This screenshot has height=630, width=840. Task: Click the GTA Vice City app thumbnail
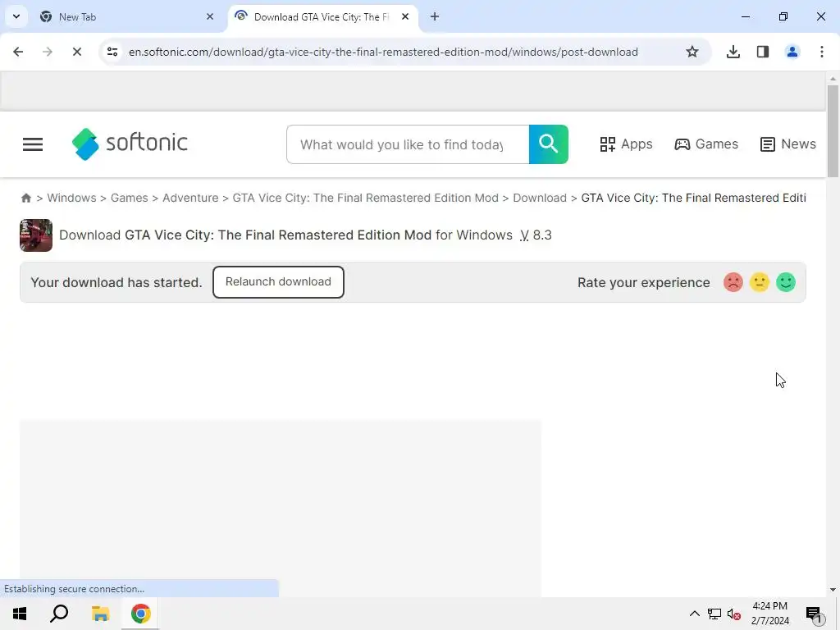point(36,235)
